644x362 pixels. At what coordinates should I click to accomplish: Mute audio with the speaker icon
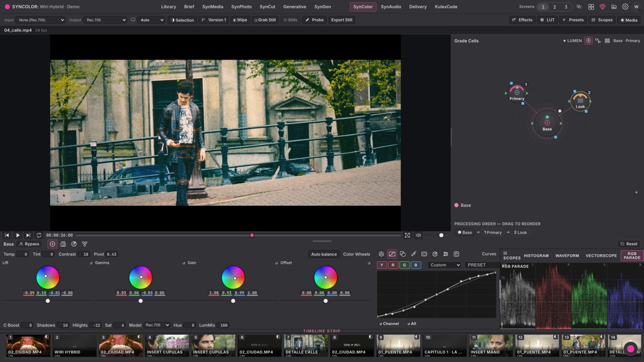(418, 235)
